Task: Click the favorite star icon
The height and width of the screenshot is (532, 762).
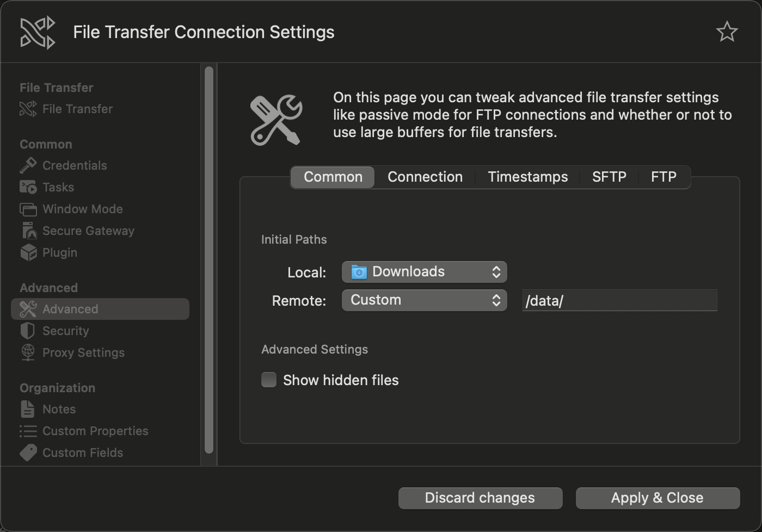Action: 727,32
